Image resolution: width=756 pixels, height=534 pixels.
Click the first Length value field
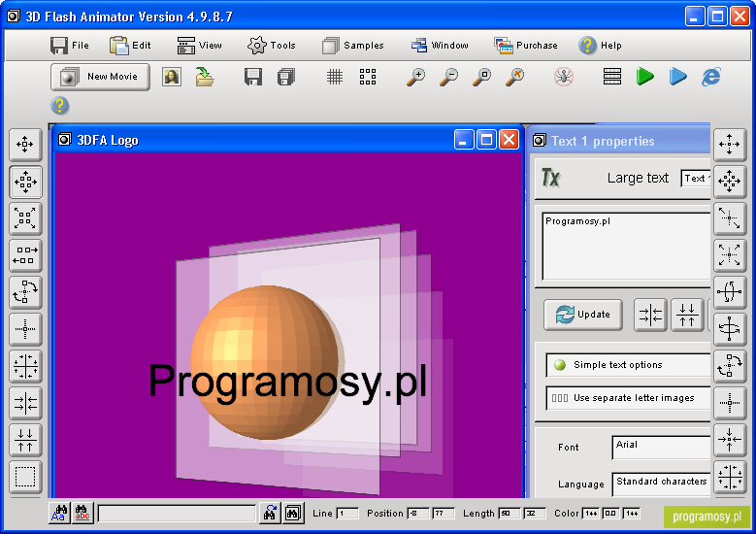tap(509, 514)
